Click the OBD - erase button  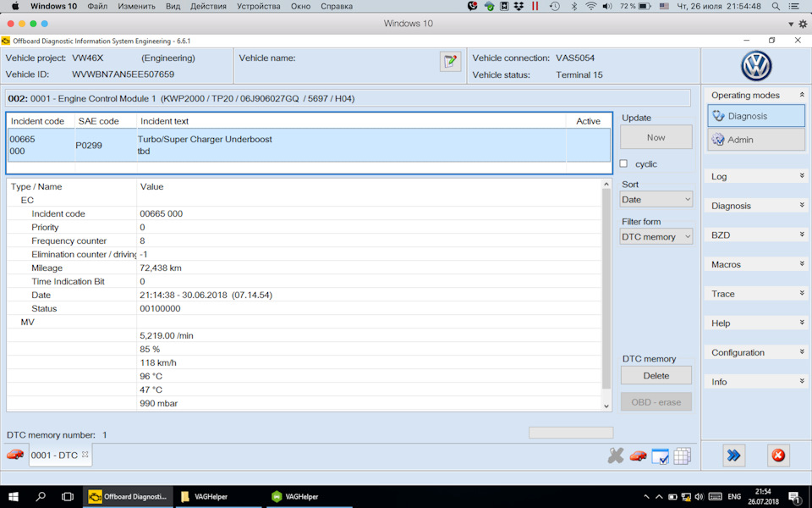[x=656, y=402]
